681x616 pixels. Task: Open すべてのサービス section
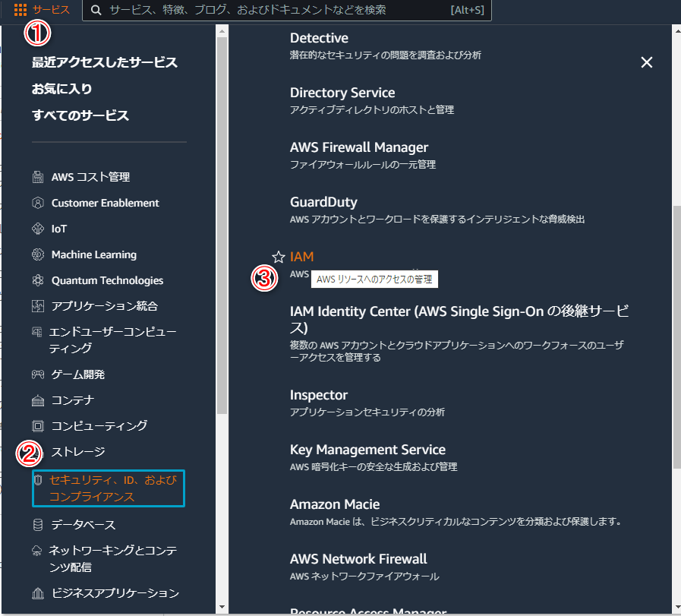pos(80,115)
